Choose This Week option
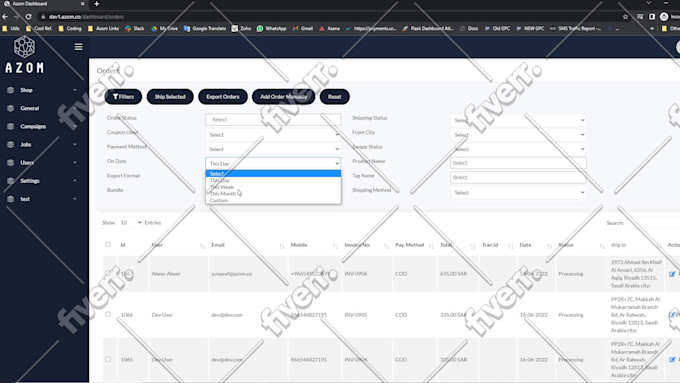Viewport: 680px width, 383px height. [x=273, y=187]
